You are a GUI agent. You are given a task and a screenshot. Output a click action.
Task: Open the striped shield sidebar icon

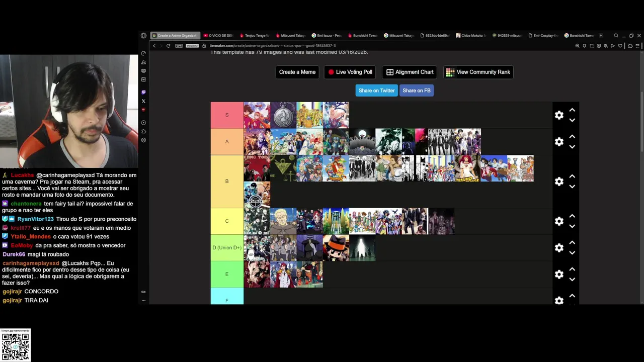pos(143,71)
